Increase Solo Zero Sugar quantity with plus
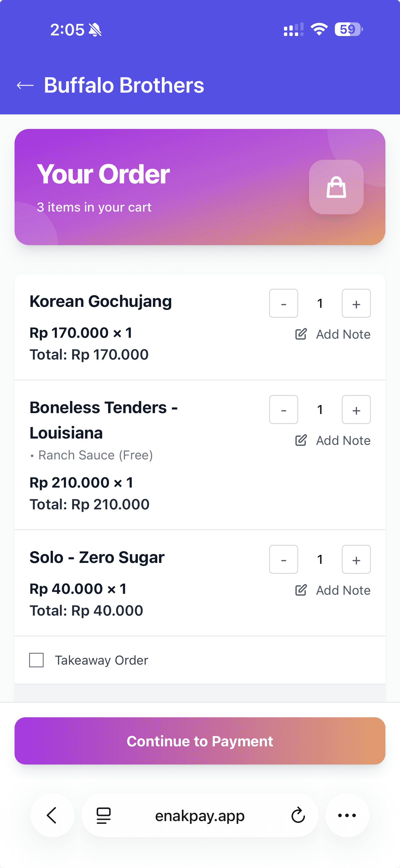This screenshot has width=400, height=868. click(x=356, y=559)
